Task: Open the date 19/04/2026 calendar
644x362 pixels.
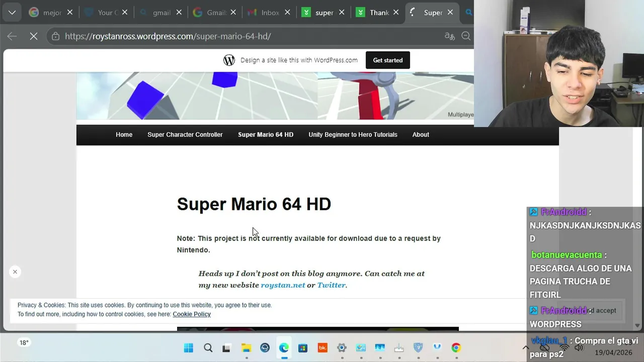Action: point(613,352)
